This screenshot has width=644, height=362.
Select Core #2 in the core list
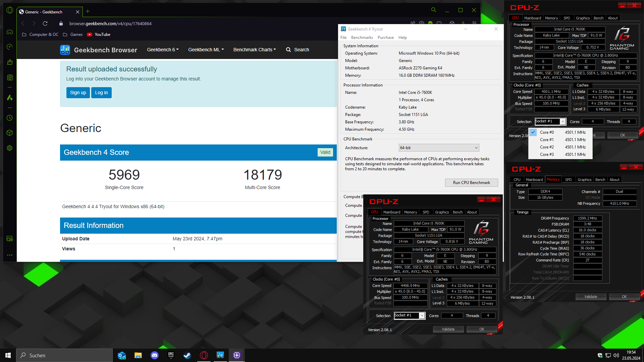coord(560,147)
